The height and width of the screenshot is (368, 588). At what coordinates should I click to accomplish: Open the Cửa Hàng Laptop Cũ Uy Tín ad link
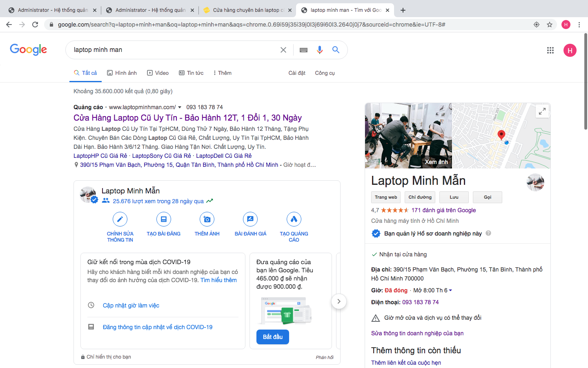click(187, 118)
